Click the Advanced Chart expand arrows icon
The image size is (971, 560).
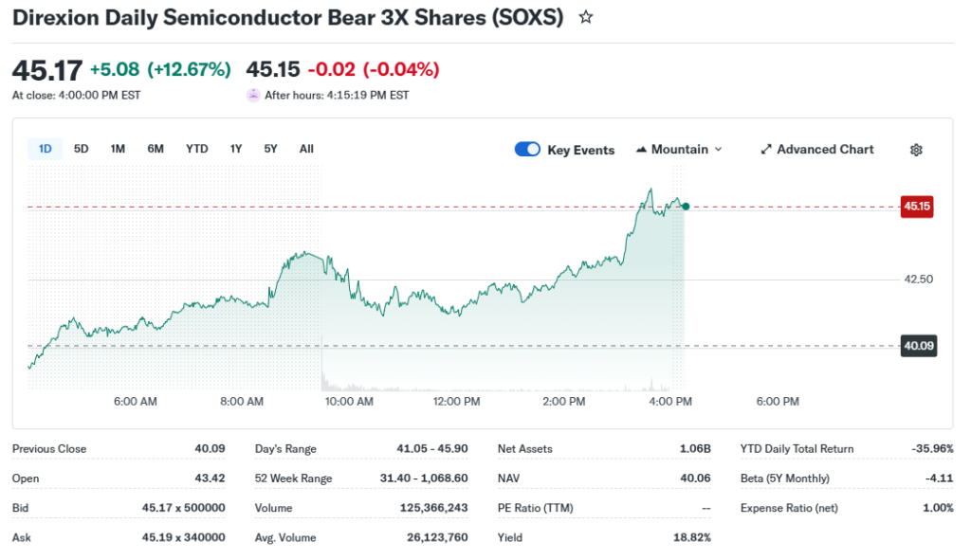pos(766,150)
